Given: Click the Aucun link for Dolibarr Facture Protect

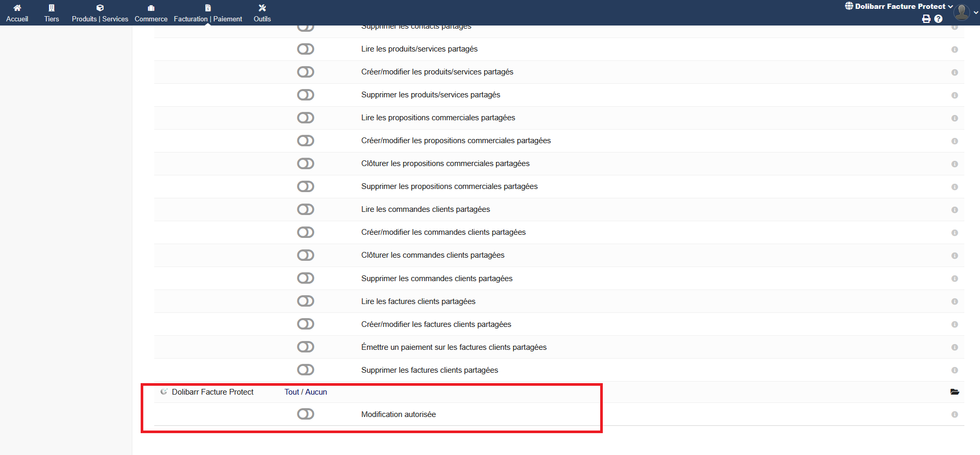Looking at the screenshot, I should pos(316,392).
